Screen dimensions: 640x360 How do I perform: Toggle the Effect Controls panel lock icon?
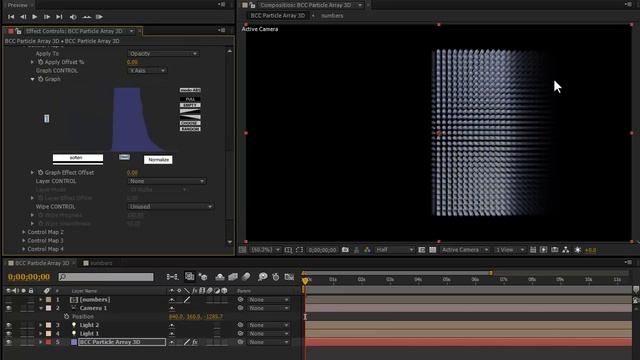tap(19, 31)
